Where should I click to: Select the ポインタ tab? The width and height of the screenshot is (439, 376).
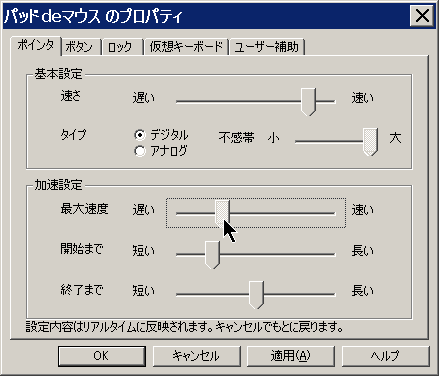[x=36, y=45]
